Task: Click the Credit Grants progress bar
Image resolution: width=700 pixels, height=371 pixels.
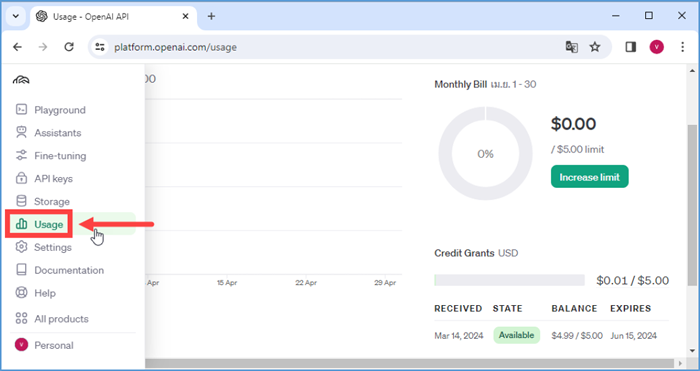Action: (509, 280)
